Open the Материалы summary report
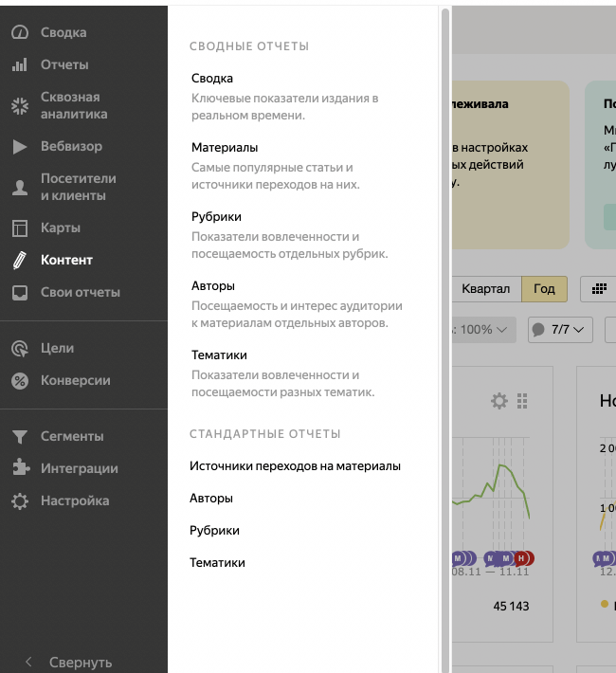The image size is (616, 673). click(225, 147)
